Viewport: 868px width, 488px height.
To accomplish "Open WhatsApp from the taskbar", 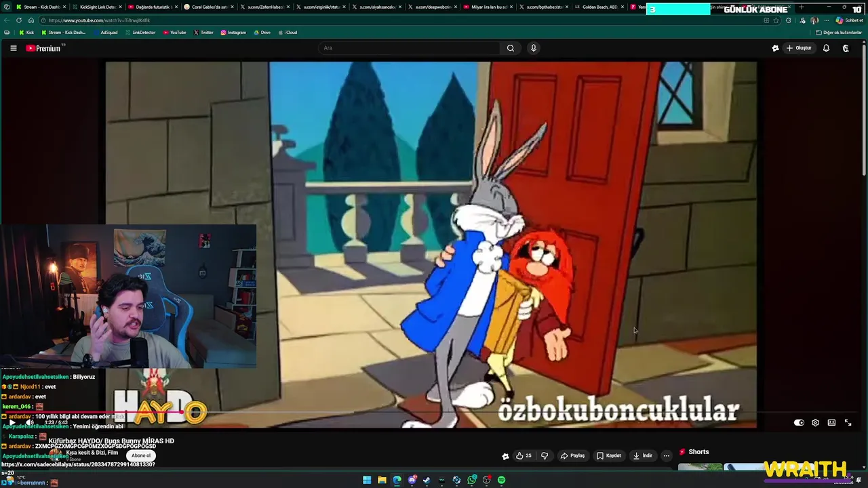I will pyautogui.click(x=472, y=480).
